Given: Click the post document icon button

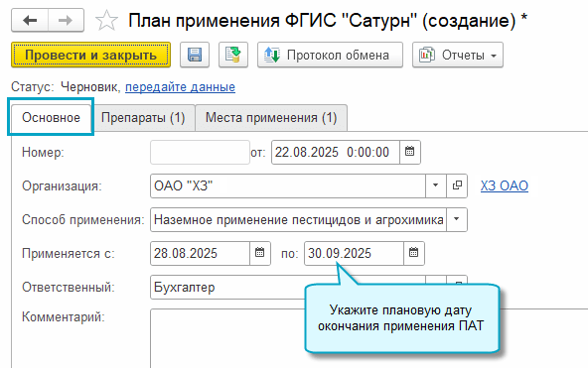Looking at the screenshot, I should [233, 55].
